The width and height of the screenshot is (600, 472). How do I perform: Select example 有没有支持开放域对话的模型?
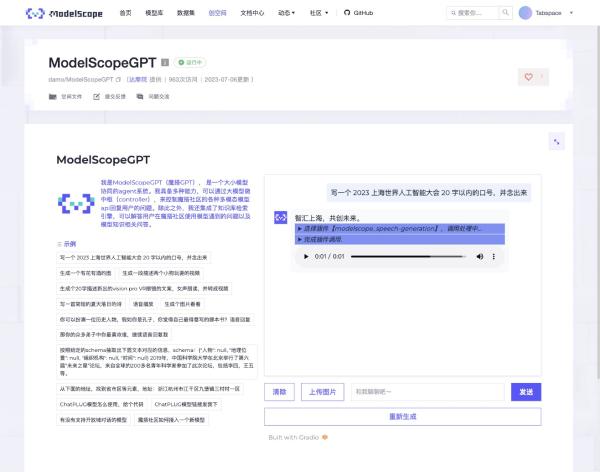pos(93,420)
